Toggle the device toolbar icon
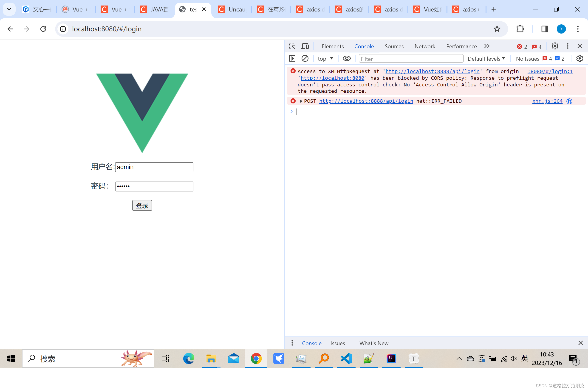Screen dimensions: 588x390 305,46
